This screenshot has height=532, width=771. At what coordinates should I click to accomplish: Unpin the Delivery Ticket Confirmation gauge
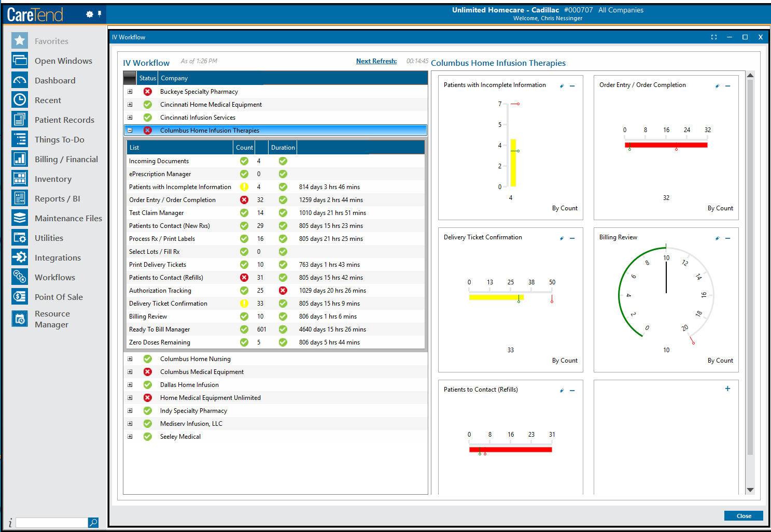[562, 238]
